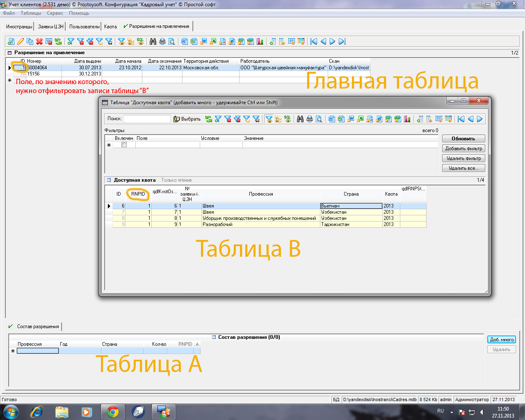Image resolution: width=525 pixels, height=420 pixels.
Task: Click green refresh icon next to Выбрать
Action: (209, 119)
